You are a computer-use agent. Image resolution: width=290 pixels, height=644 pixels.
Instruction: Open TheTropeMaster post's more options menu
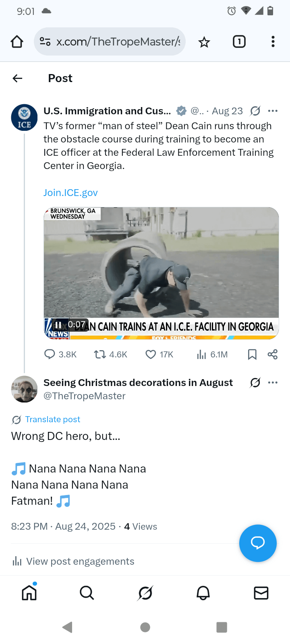pyautogui.click(x=273, y=382)
